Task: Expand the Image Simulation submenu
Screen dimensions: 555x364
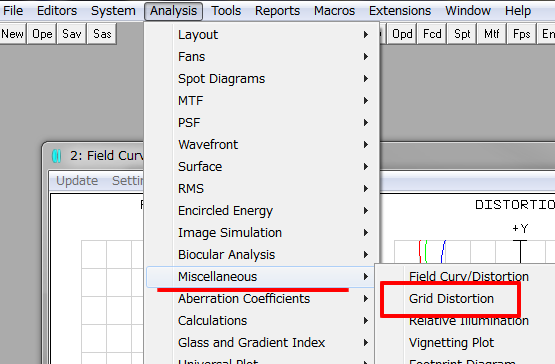Action: (x=262, y=233)
